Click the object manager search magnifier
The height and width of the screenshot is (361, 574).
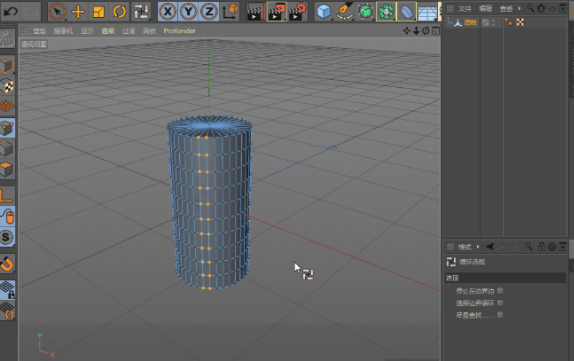[530, 8]
